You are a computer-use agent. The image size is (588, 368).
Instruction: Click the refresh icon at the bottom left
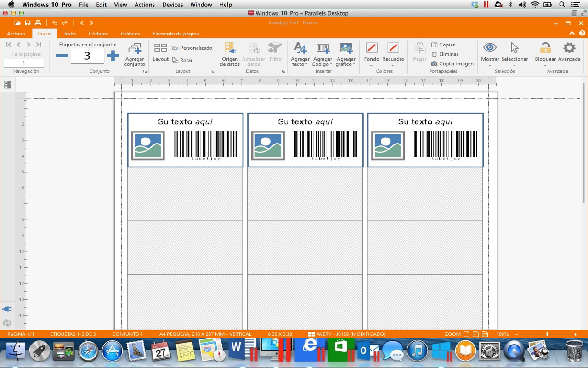point(7,323)
